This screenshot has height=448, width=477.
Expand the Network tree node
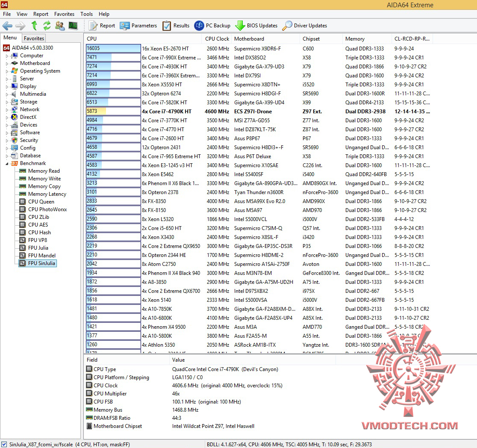point(7,109)
